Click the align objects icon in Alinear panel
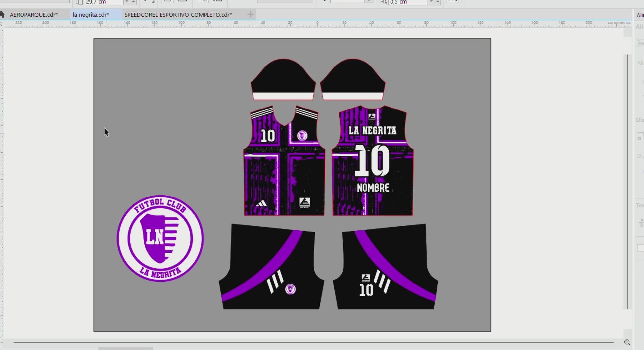Viewport: 644px width, 350px height. [640, 42]
